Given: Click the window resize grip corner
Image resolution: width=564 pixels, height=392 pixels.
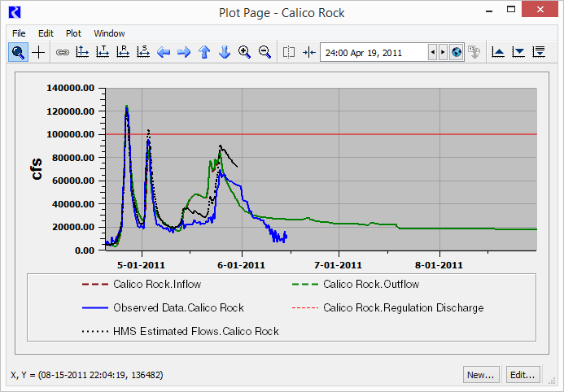Looking at the screenshot, I should pos(551,380).
